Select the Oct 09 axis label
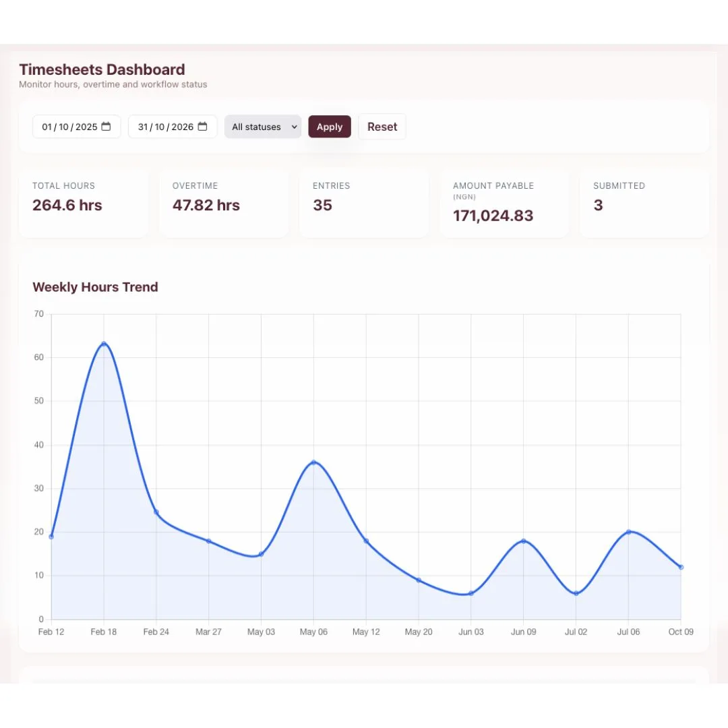 681,632
